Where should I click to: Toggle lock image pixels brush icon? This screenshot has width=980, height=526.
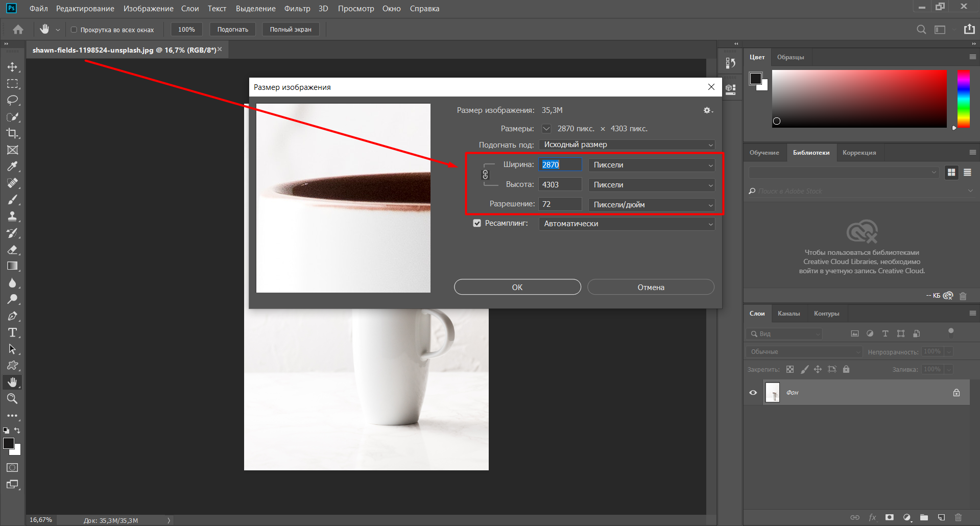tap(804, 369)
